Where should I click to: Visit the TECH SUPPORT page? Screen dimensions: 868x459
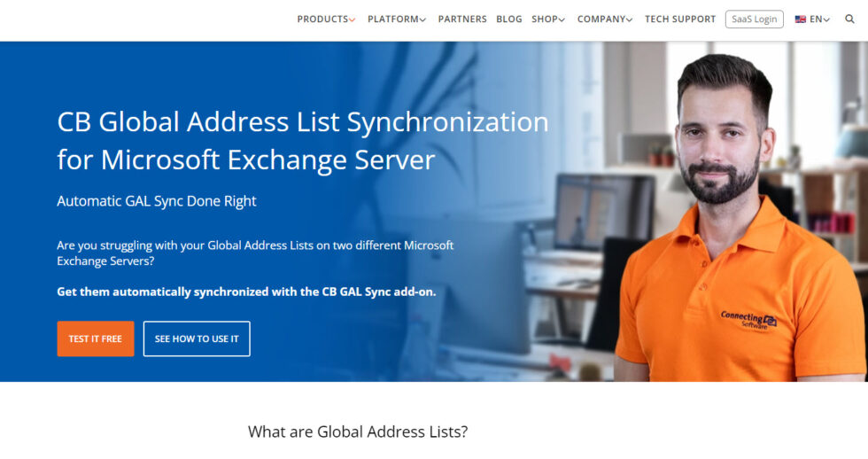(680, 19)
